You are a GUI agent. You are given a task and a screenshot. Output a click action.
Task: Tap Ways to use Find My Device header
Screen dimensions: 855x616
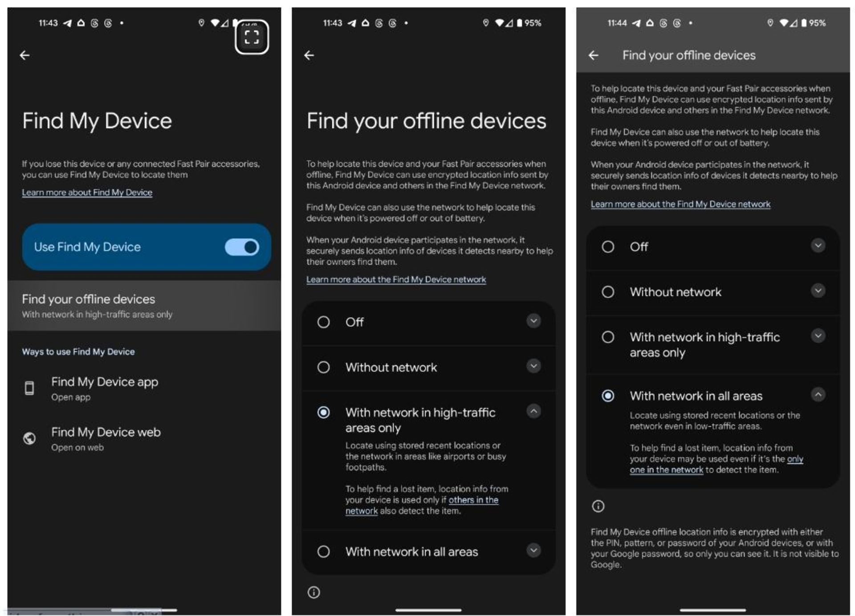click(78, 352)
